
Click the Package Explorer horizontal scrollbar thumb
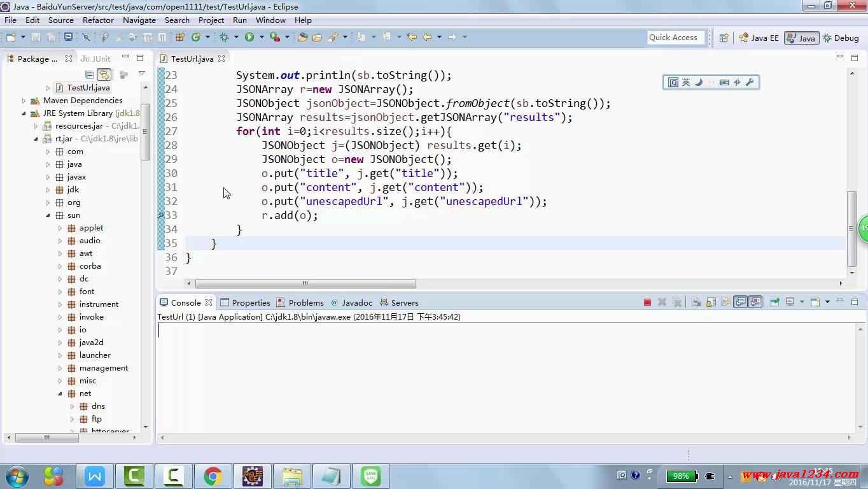tap(47, 437)
